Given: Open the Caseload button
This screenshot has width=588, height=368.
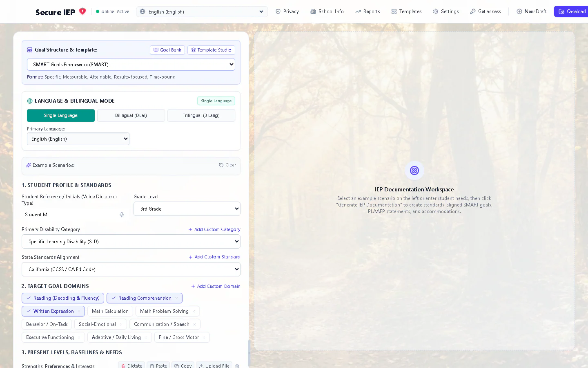Looking at the screenshot, I should pyautogui.click(x=572, y=11).
